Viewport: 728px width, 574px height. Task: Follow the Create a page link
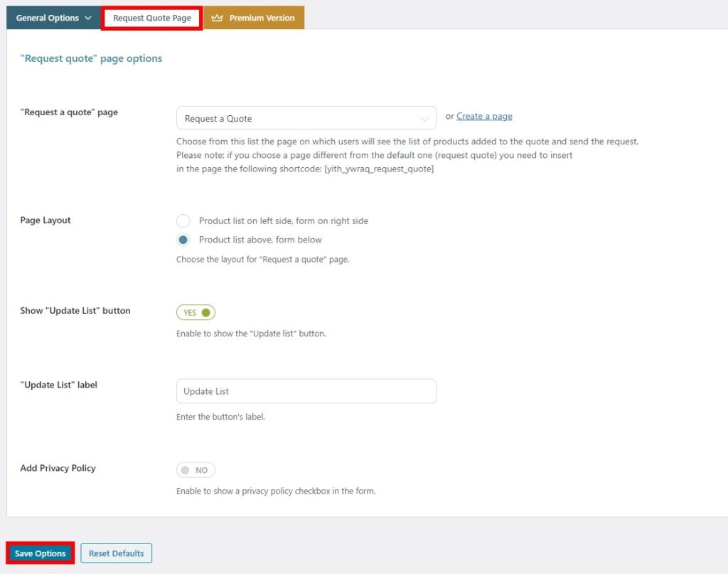click(484, 116)
